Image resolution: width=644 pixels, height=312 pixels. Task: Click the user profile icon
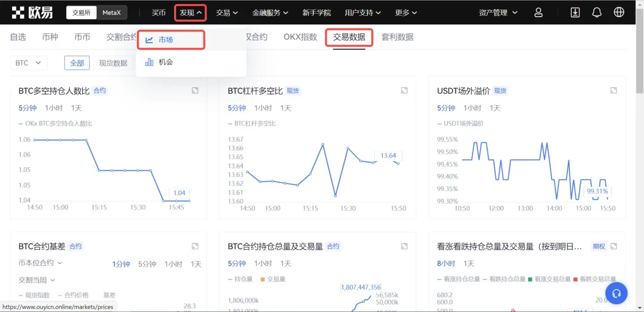(x=538, y=13)
